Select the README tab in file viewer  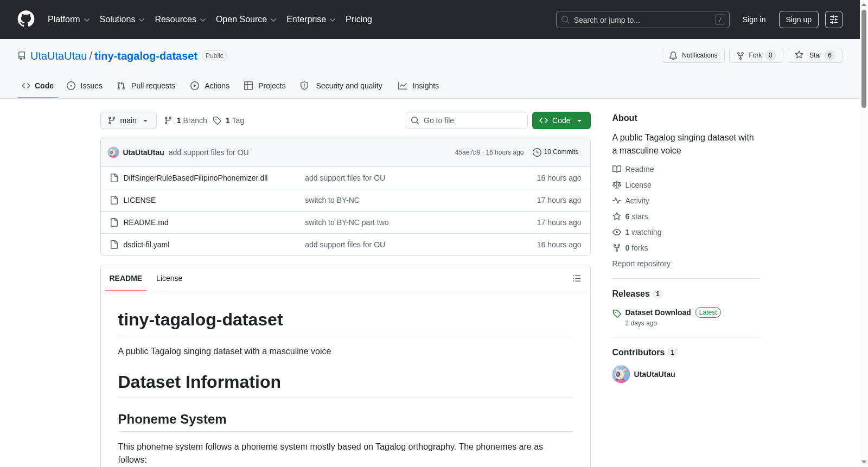coord(126,278)
